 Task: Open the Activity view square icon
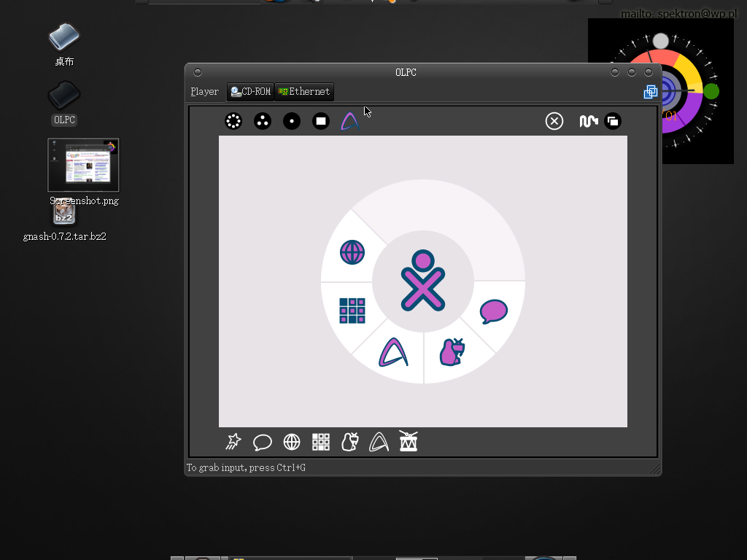[x=321, y=122]
